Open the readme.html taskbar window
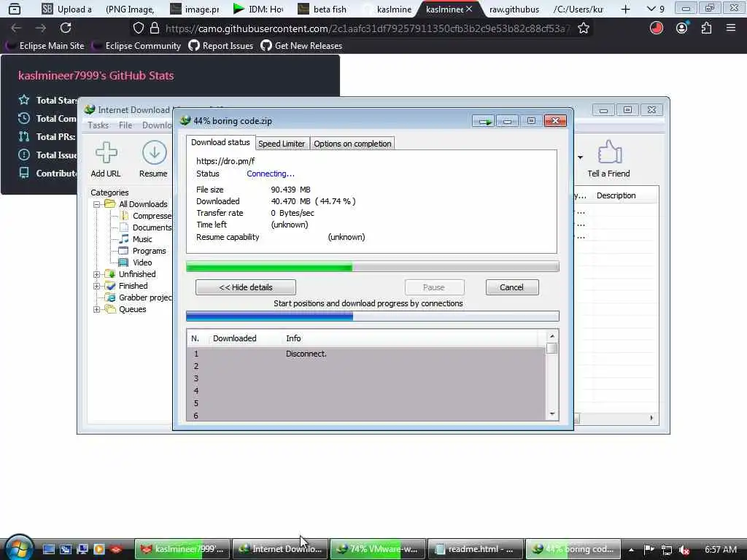Viewport: 747px width, 560px height. tap(474, 549)
